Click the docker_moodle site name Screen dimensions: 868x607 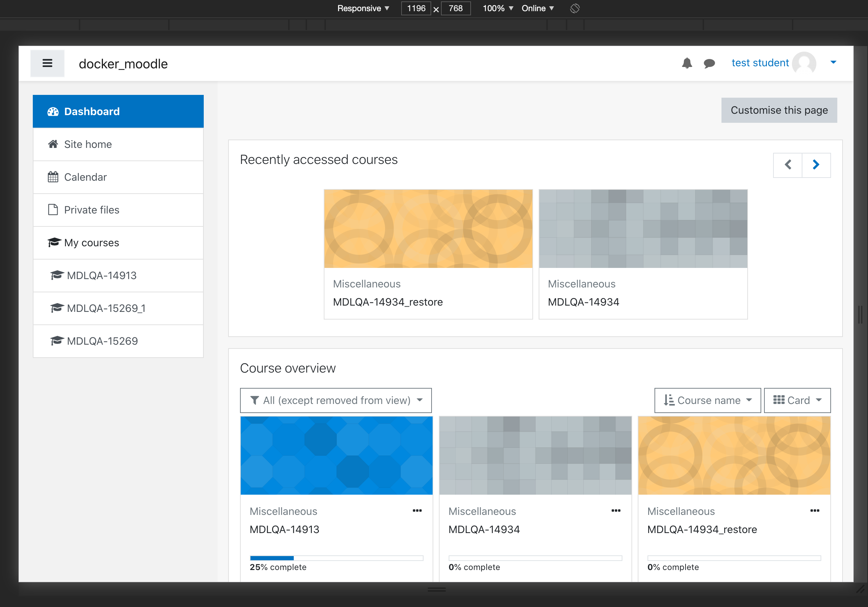point(123,64)
